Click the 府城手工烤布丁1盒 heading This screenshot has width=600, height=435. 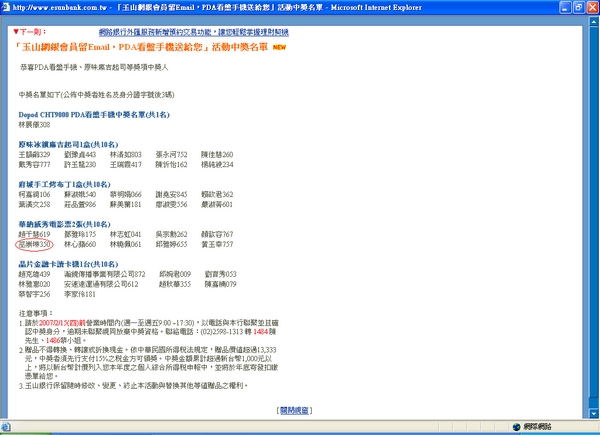64,184
